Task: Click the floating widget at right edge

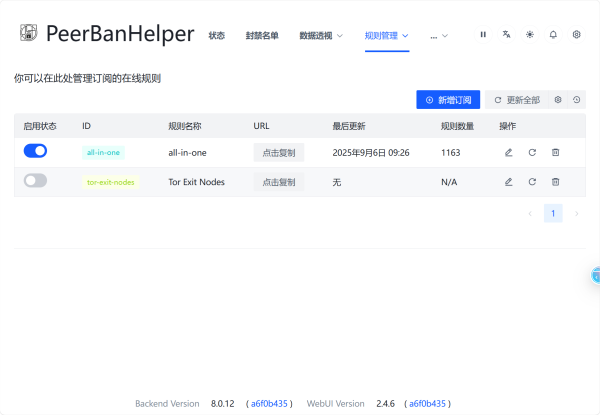Action: 595,275
